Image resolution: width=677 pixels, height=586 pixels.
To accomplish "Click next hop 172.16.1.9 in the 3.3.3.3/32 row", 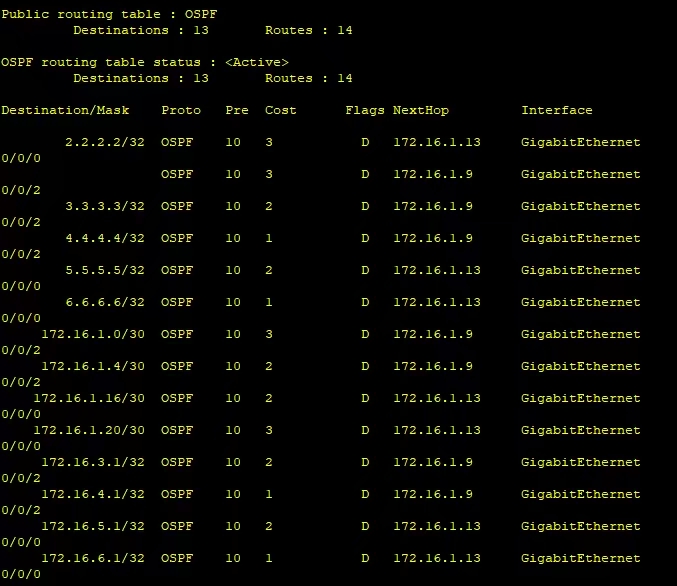I will [x=433, y=206].
